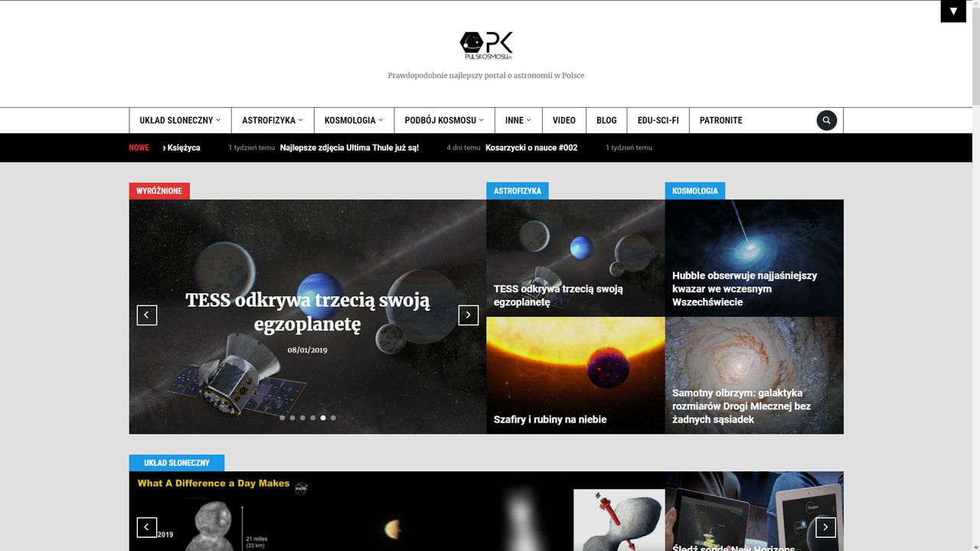
Task: Open the Patronite menu item
Action: tap(721, 120)
